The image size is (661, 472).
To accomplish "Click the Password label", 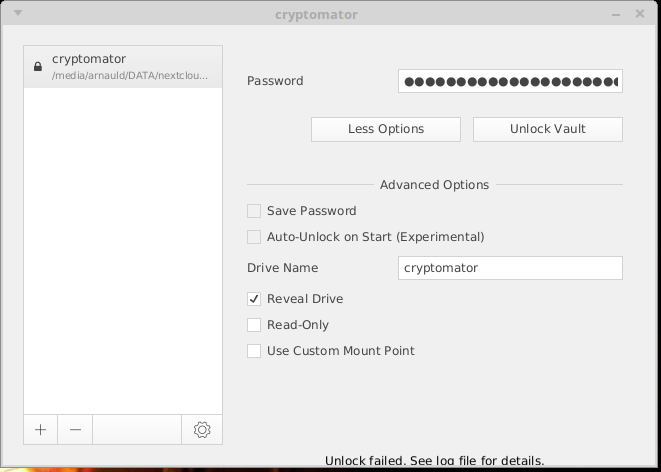I will pos(275,81).
